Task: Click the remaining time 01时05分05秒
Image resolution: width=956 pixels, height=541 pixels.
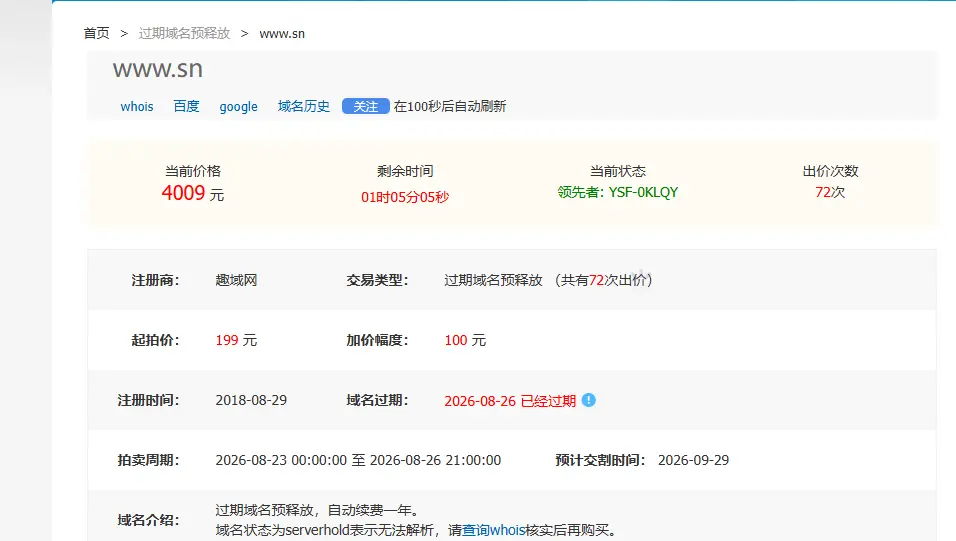Action: 405,197
